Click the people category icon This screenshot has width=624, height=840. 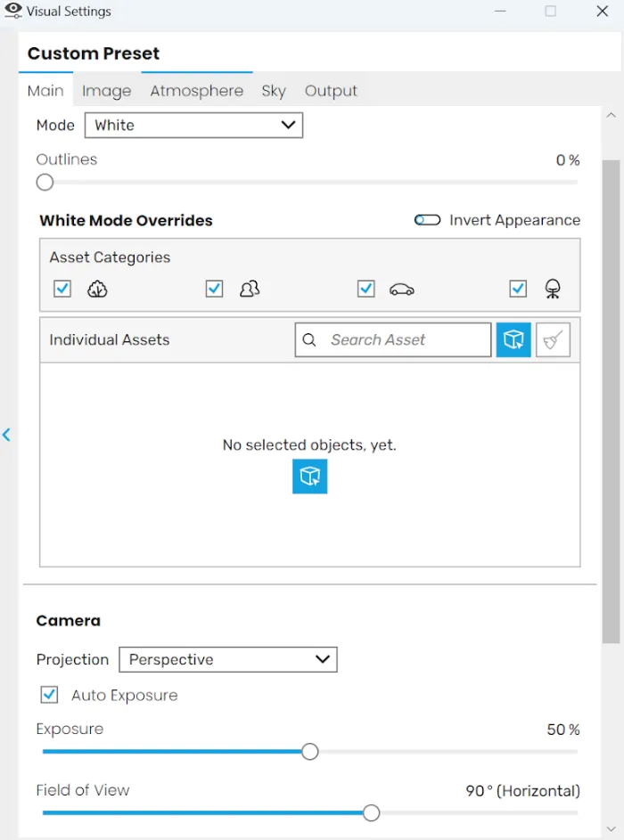250,289
